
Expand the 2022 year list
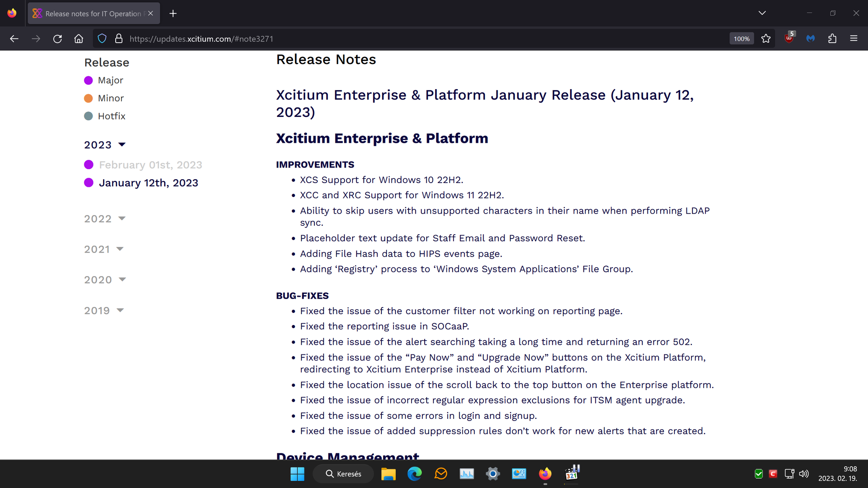pos(105,219)
